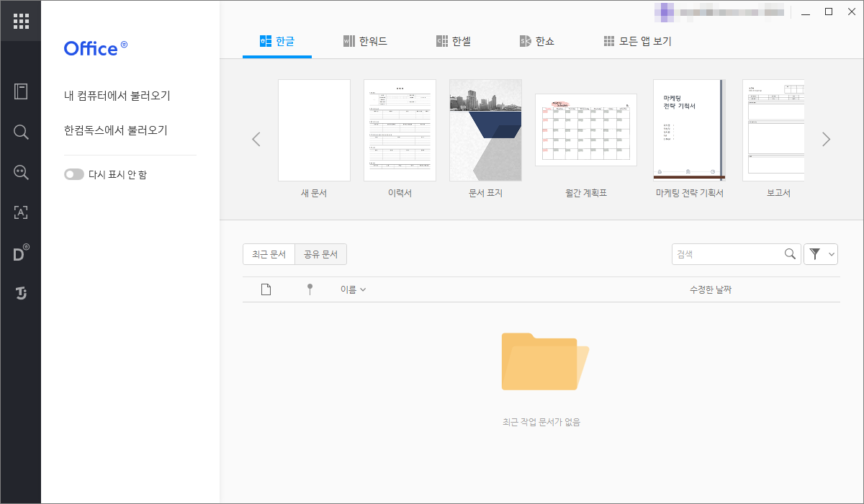Open the 월간 계획표 template thumbnail

tap(586, 130)
